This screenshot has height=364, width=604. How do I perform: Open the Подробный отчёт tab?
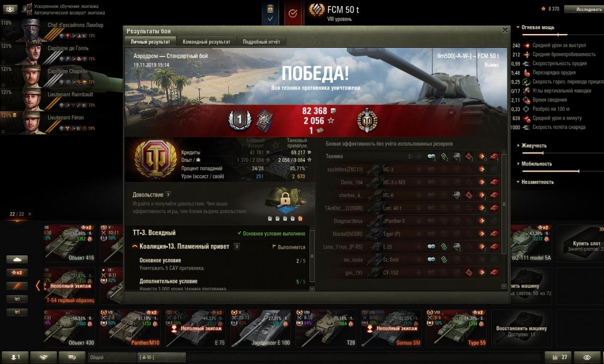click(x=261, y=42)
